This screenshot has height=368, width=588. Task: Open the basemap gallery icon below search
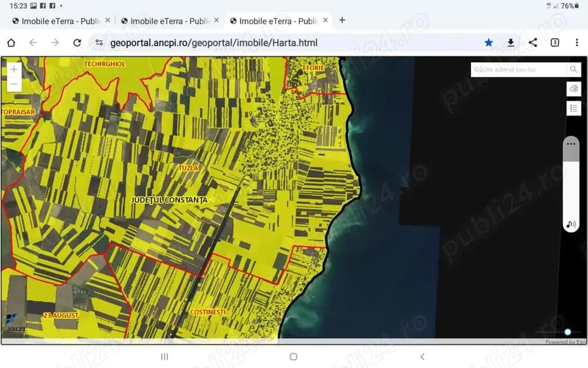[574, 89]
